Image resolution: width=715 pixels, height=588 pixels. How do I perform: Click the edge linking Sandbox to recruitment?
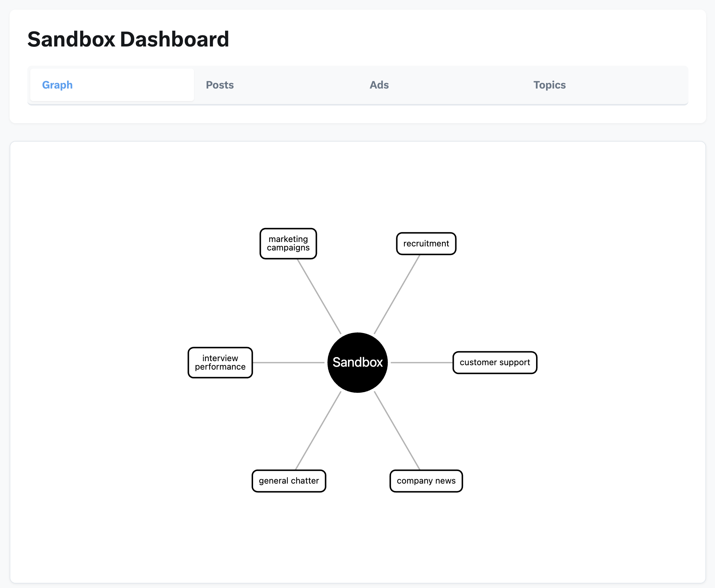tap(397, 294)
